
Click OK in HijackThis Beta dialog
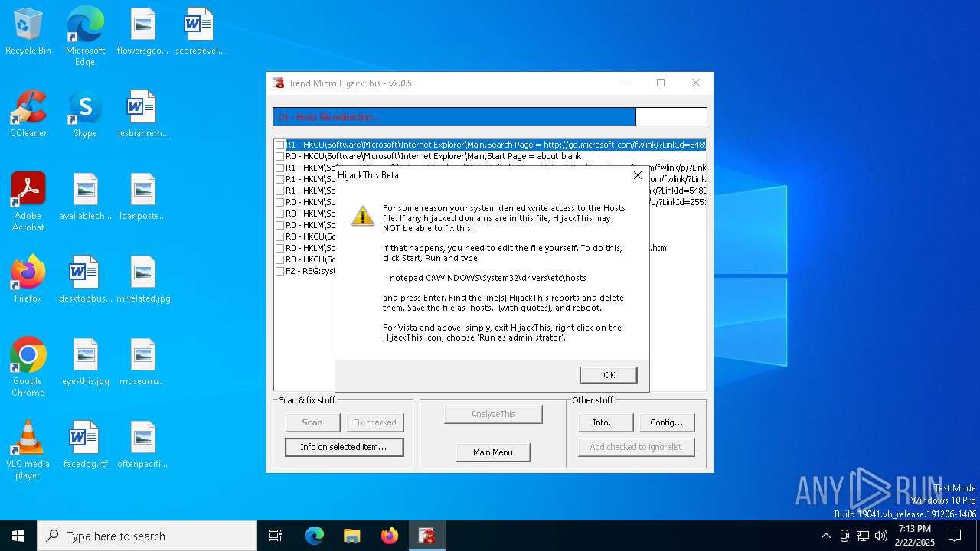pos(609,375)
